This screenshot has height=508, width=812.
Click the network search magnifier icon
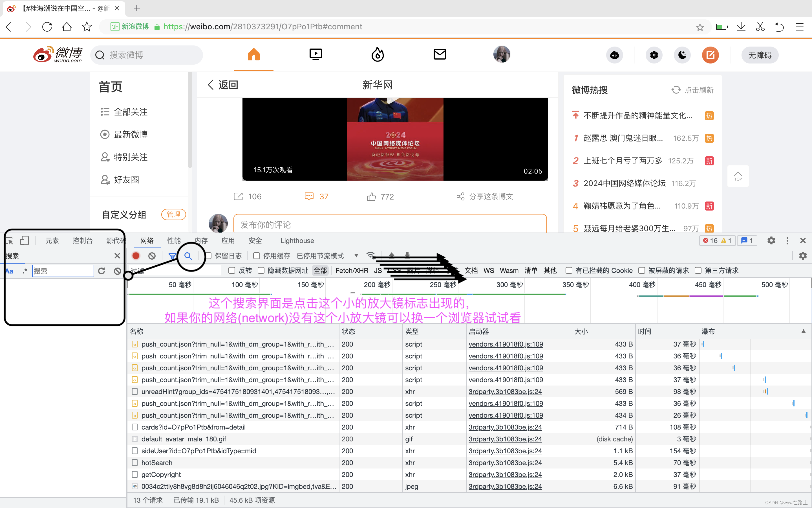(188, 256)
